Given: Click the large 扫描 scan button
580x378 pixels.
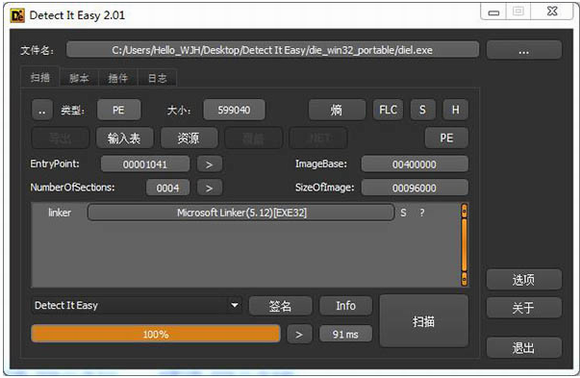Looking at the screenshot, I should pyautogui.click(x=424, y=321).
